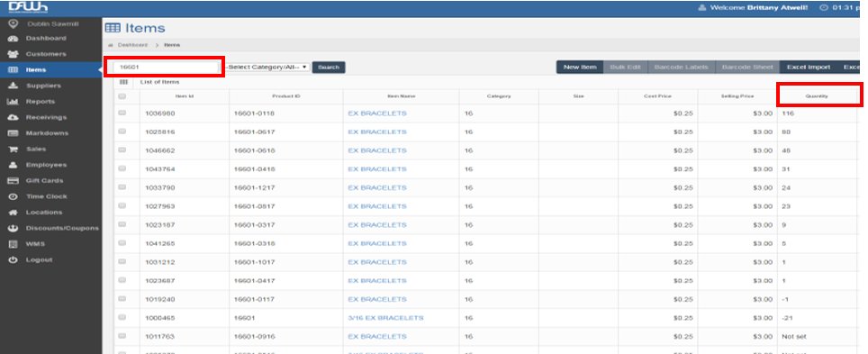This screenshot has height=354, width=868.
Task: Click the Receivings cloud icon
Action: pos(14,117)
